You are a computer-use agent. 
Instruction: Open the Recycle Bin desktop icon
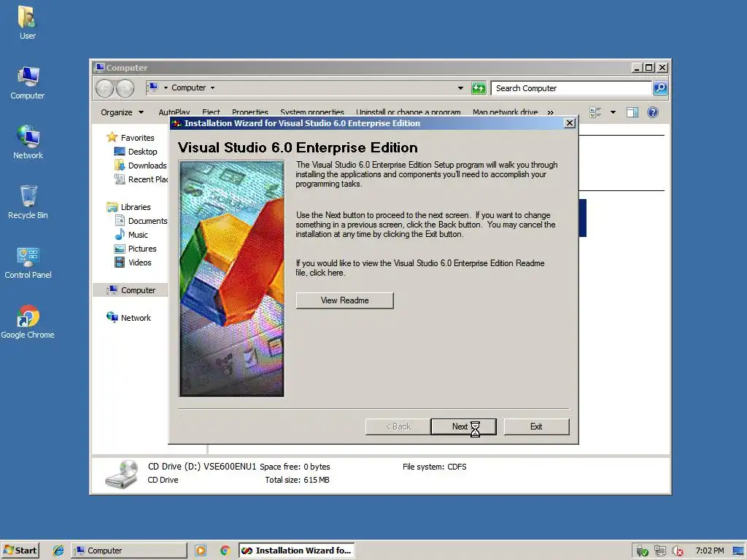(x=28, y=202)
